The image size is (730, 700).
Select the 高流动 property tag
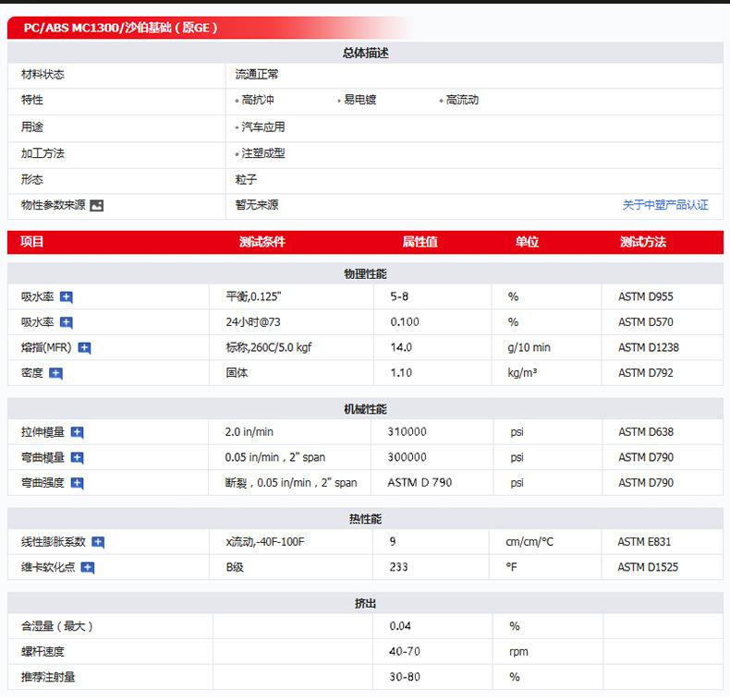point(462,100)
